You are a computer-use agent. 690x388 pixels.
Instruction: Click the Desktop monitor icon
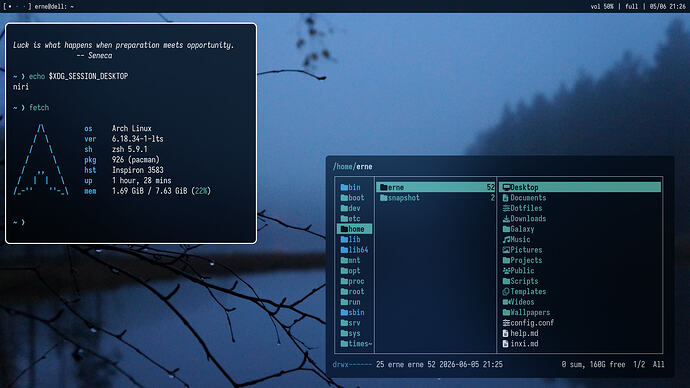(x=506, y=187)
